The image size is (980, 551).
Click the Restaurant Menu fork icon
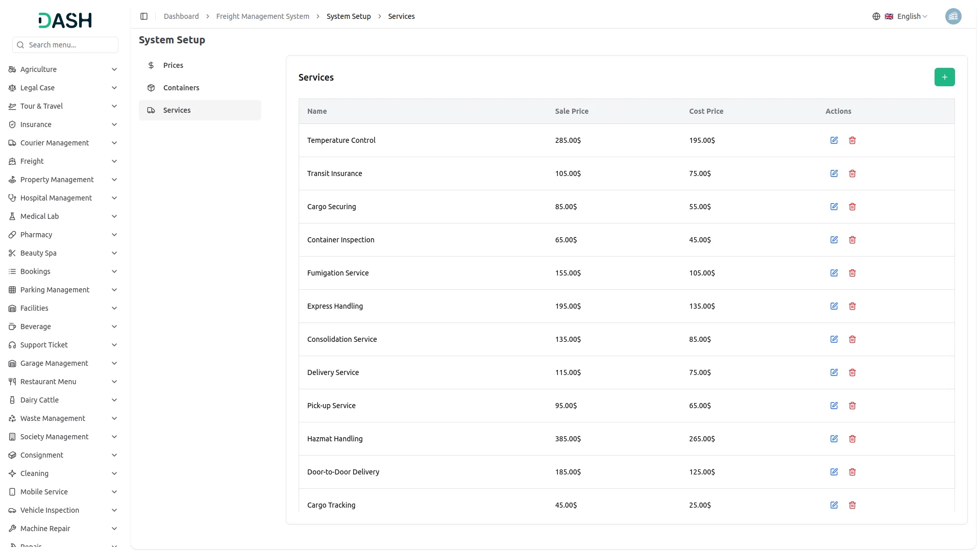12,382
